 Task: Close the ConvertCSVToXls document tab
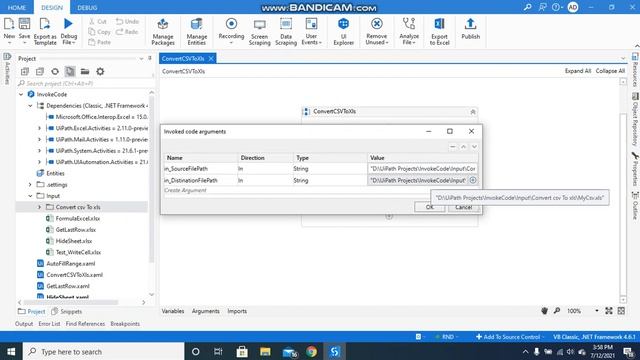pos(211,58)
